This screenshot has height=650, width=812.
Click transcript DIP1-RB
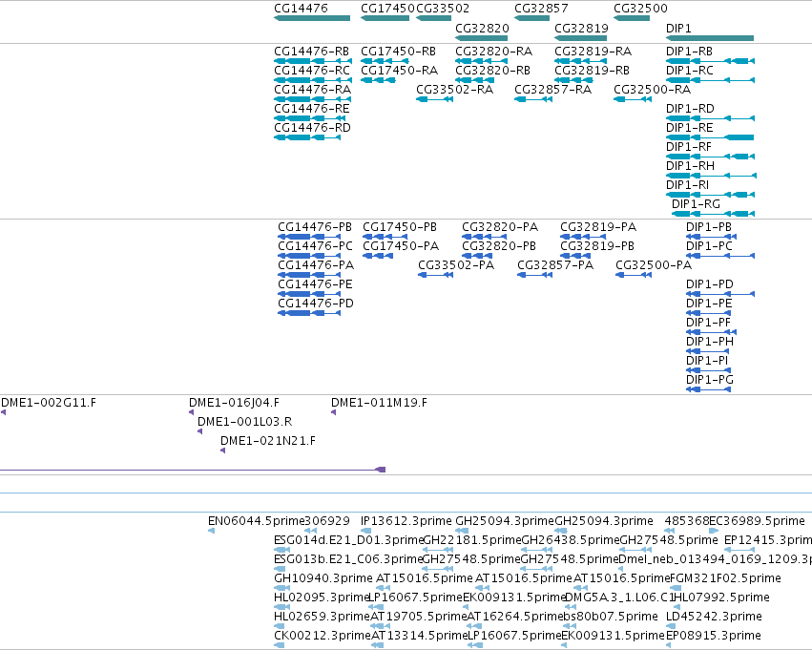tap(689, 52)
